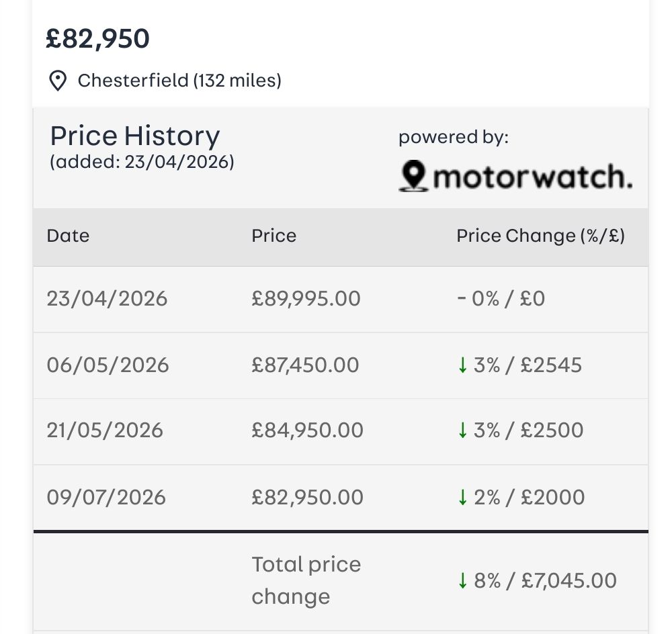The image size is (672, 634).
Task: Click the £84,950.00 price cell
Action: tap(307, 430)
